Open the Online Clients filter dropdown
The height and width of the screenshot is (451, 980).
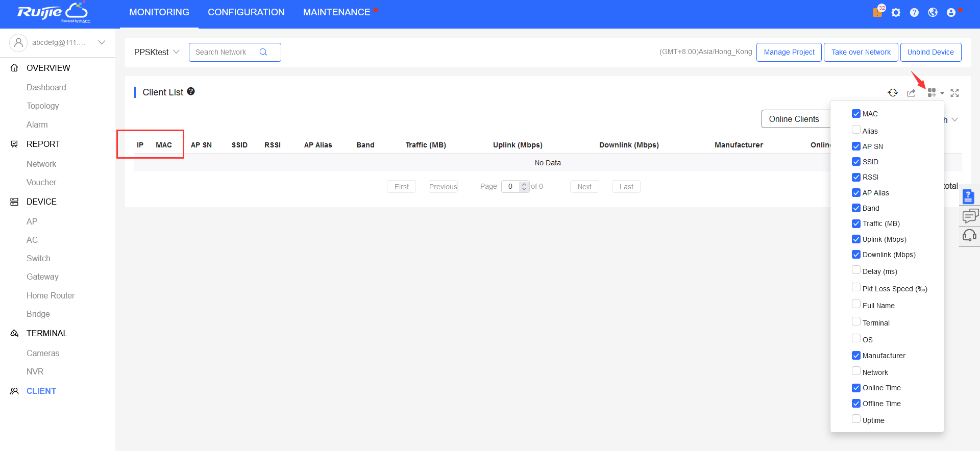(x=794, y=119)
